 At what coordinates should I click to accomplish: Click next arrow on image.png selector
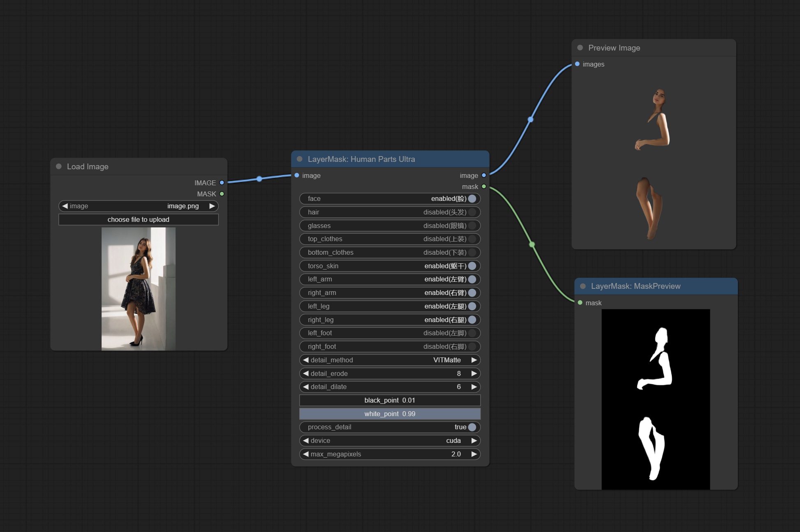click(x=212, y=206)
